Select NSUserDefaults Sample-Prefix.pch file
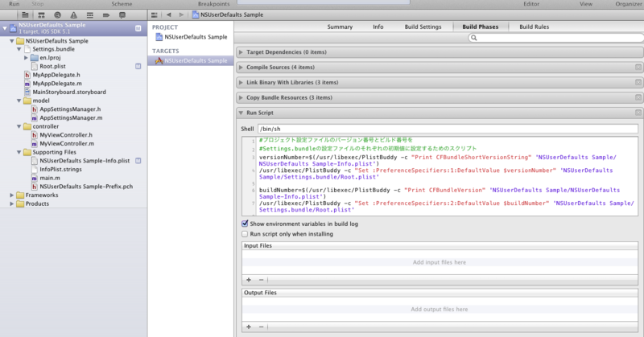 coord(86,187)
